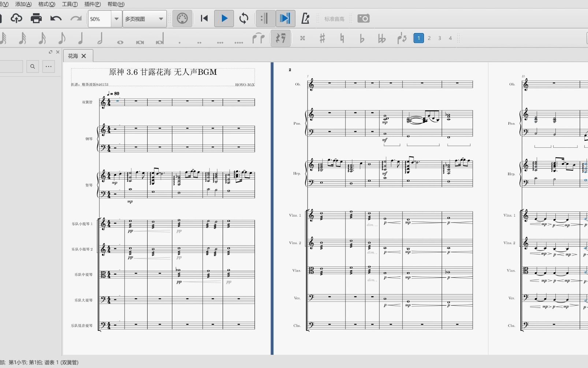This screenshot has width=588, height=368.
Task: Open the palette more options button
Action: click(x=48, y=66)
